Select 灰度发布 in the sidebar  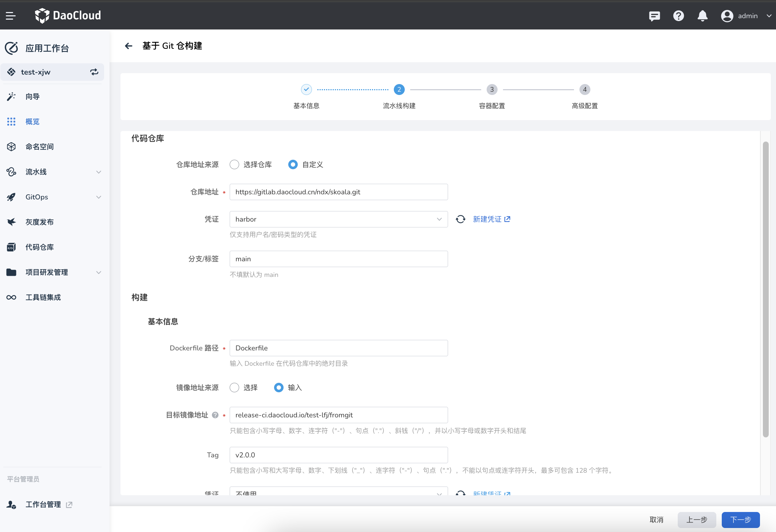click(40, 222)
